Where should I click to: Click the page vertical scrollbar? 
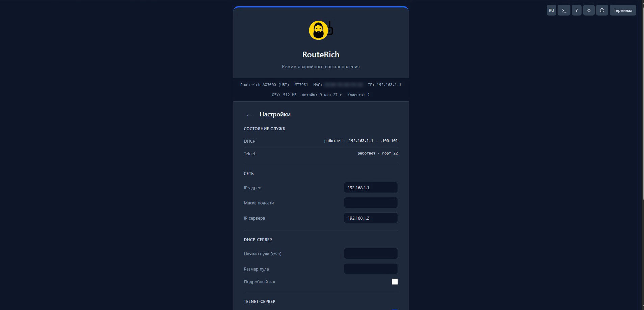pyautogui.click(x=642, y=155)
